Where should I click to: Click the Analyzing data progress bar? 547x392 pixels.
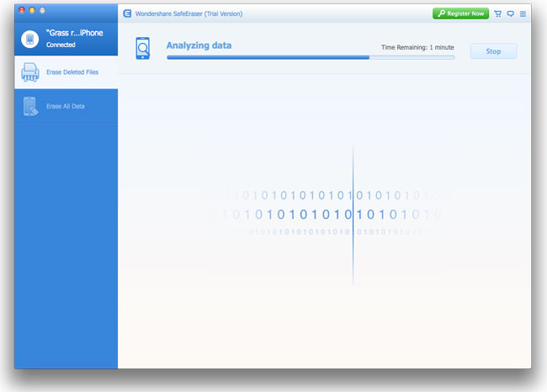point(311,57)
